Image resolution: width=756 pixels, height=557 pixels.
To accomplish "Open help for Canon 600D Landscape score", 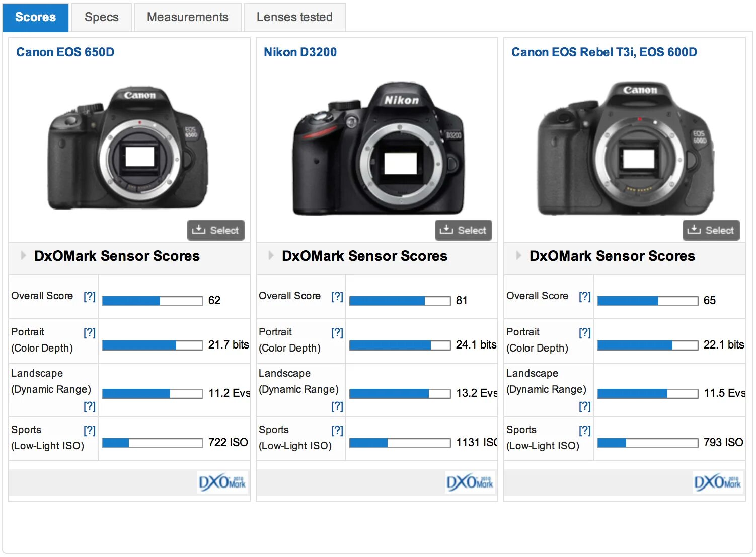I will point(585,406).
